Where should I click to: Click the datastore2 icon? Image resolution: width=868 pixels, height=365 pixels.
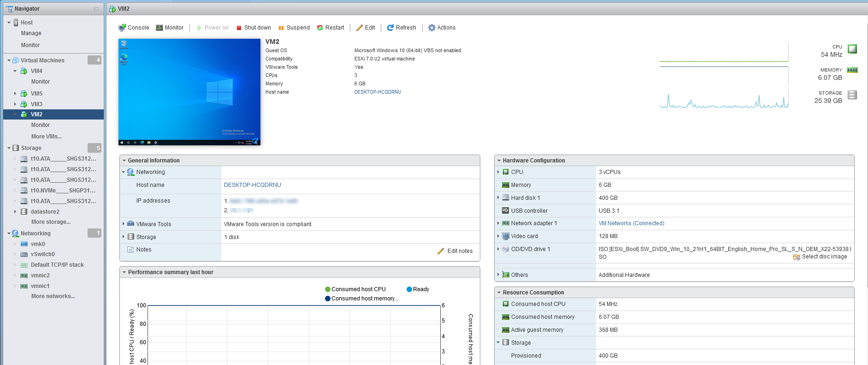click(x=24, y=212)
